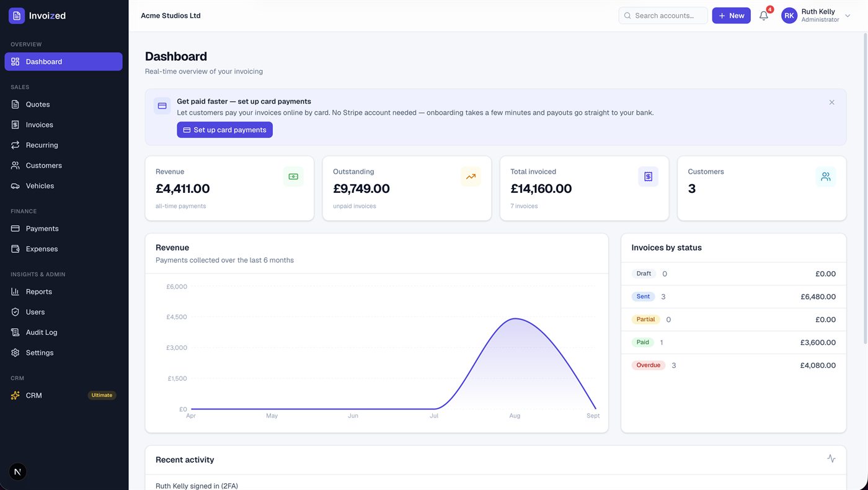This screenshot has height=490, width=868.
Task: Open Settings in the sidebar
Action: tap(63, 353)
